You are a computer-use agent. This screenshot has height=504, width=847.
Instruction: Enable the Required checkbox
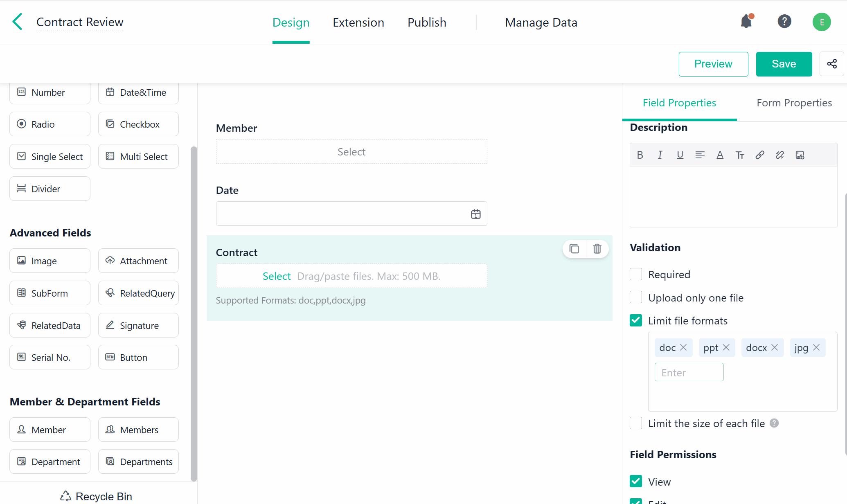click(x=636, y=274)
